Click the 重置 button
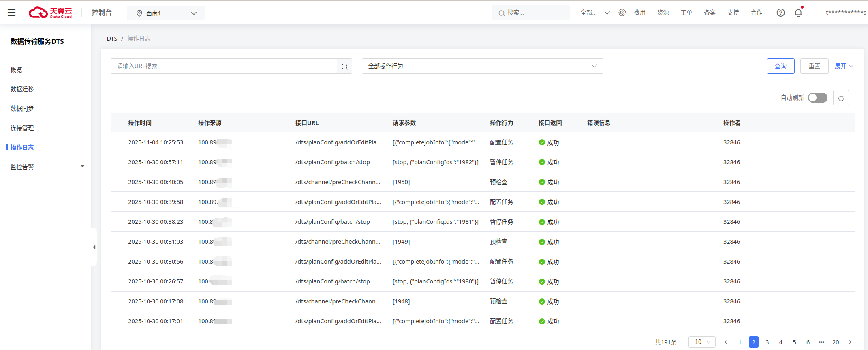868x350 pixels. pos(814,66)
